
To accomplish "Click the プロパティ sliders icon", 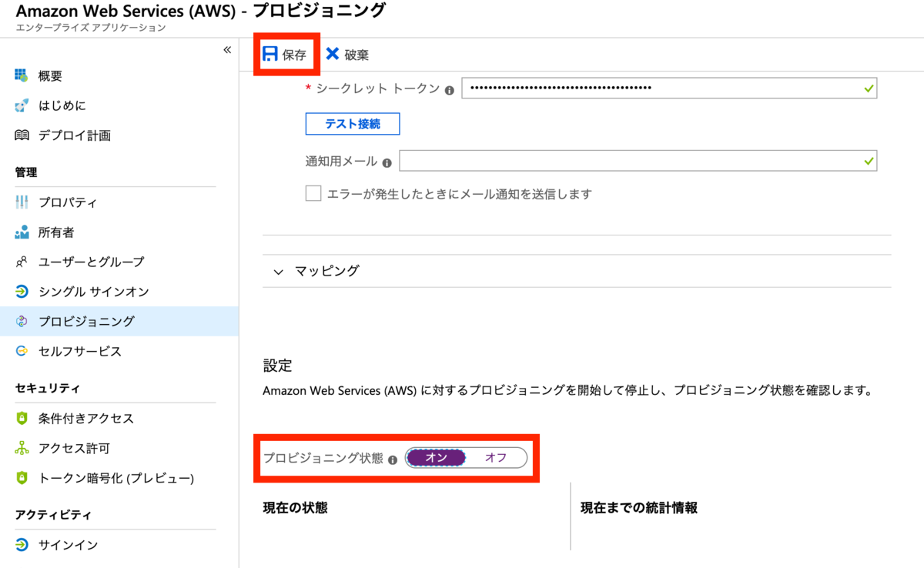I will pyautogui.click(x=22, y=202).
